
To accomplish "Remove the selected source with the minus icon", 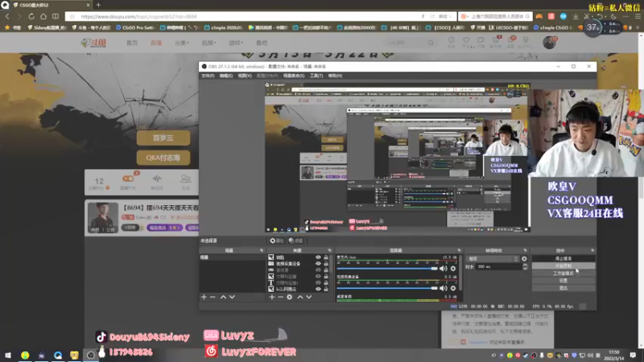I will point(280,297).
